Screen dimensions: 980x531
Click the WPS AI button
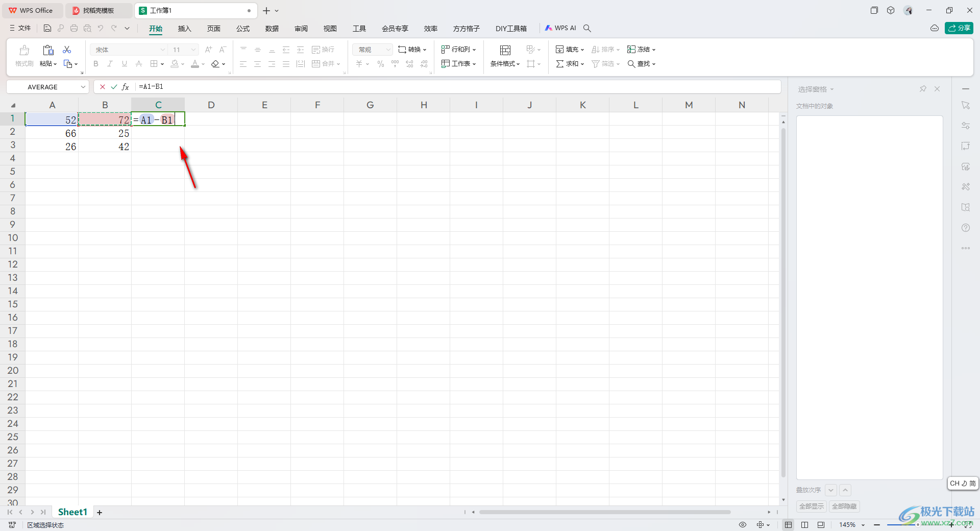point(560,28)
